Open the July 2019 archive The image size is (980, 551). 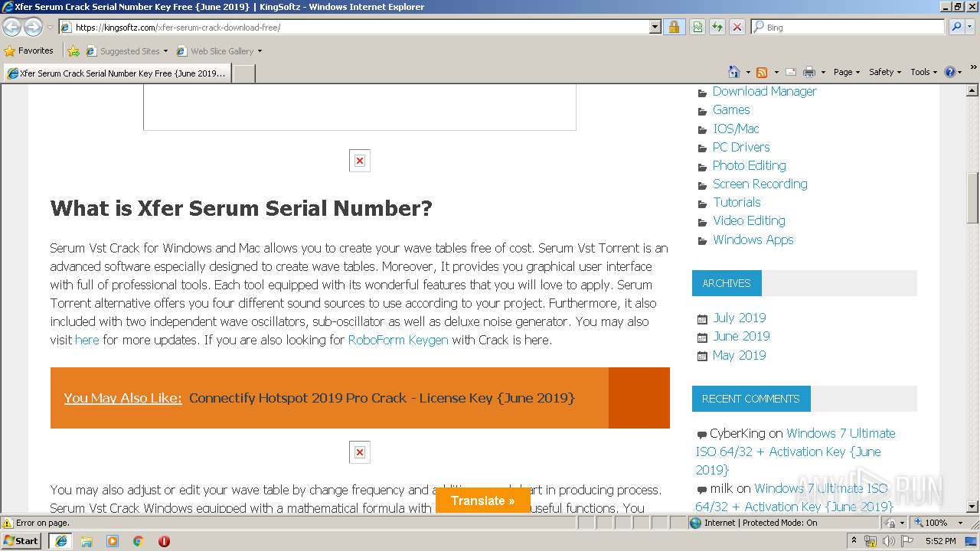pos(739,318)
